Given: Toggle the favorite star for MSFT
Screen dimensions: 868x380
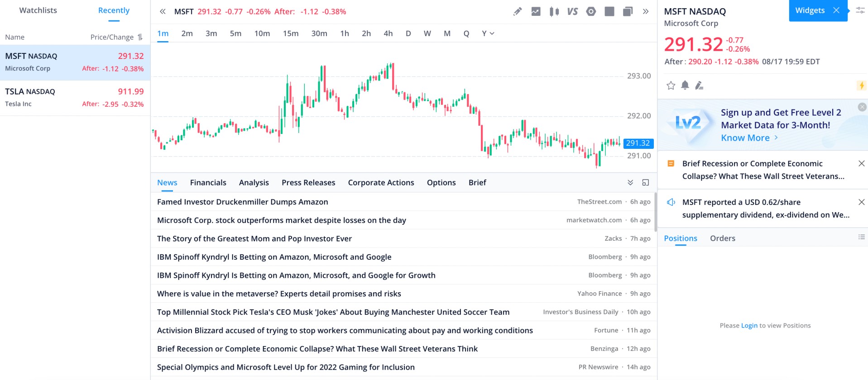Looking at the screenshot, I should [x=671, y=85].
